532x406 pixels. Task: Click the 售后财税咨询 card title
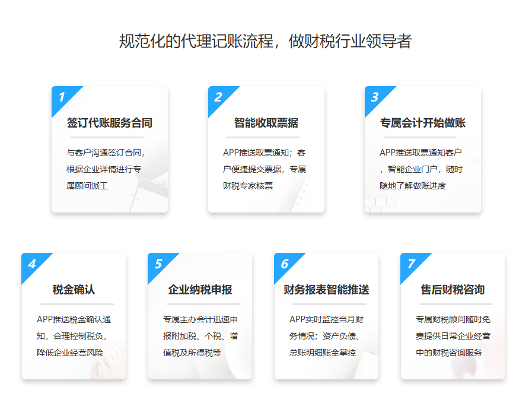point(453,290)
